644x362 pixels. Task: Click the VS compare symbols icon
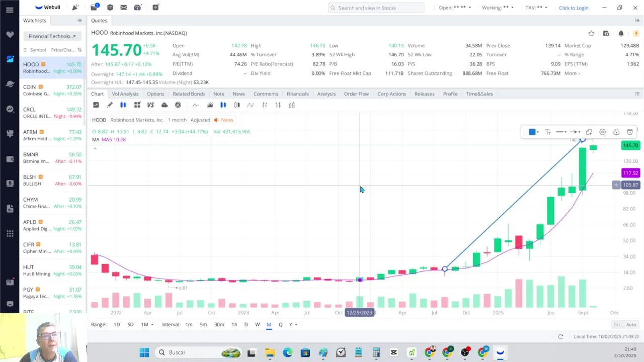[x=150, y=105]
